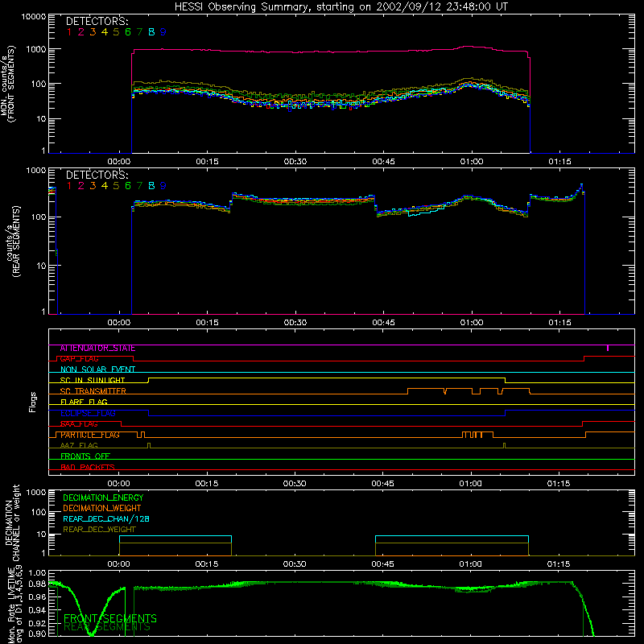Click the 0.98 y-axis value on livetime plot
644x644 pixels.
37,584
